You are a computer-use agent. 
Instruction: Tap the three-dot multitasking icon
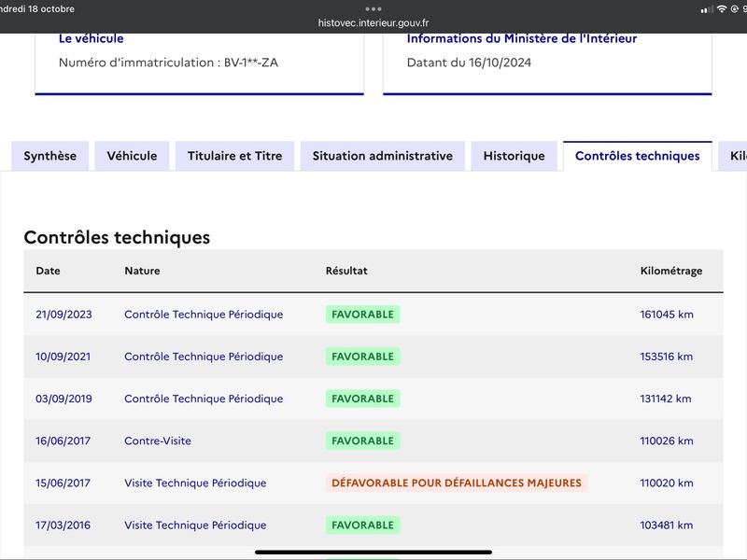(373, 8)
